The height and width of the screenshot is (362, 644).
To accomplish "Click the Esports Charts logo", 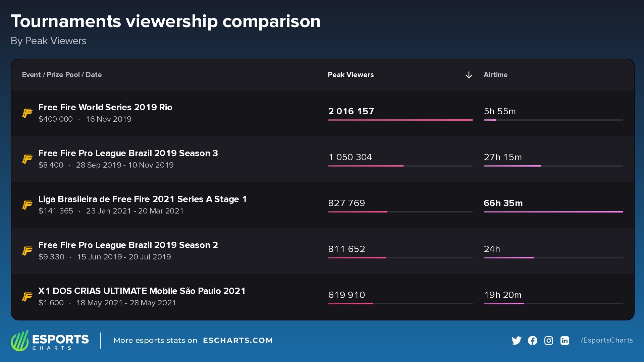I will tap(50, 341).
